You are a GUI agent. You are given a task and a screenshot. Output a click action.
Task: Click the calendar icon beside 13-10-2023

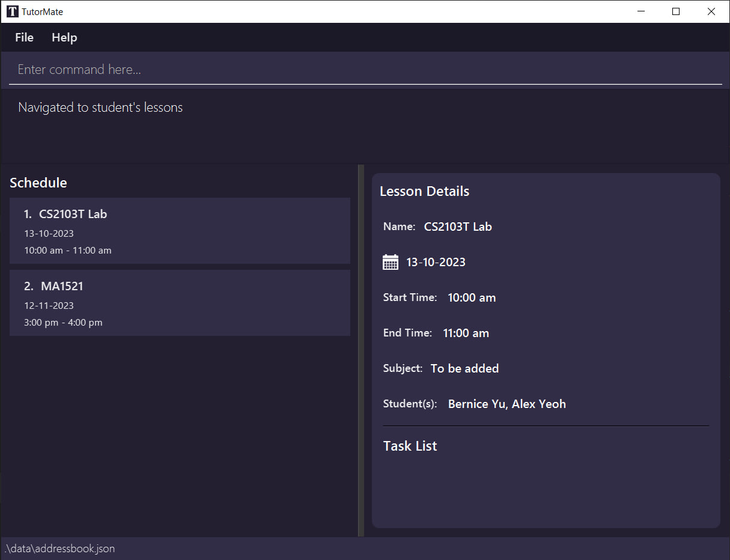[391, 262]
